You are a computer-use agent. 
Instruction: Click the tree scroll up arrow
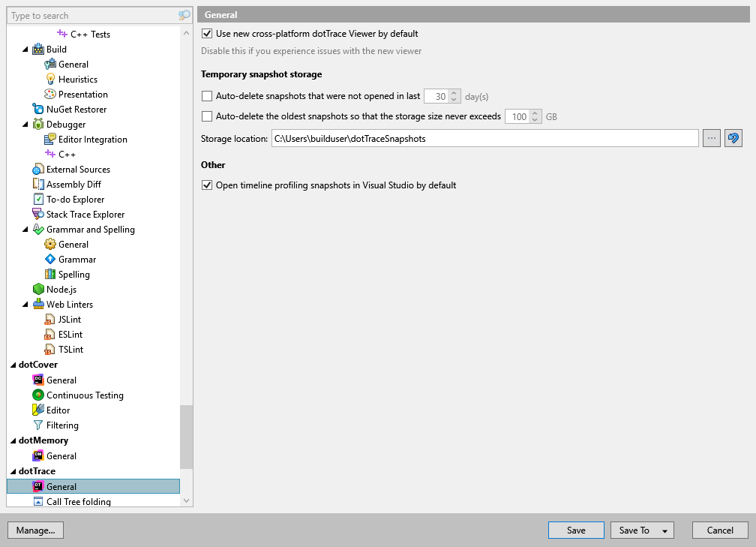(186, 33)
